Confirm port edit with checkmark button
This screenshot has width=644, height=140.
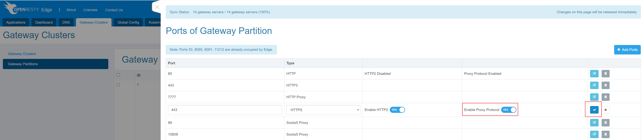pos(594,110)
